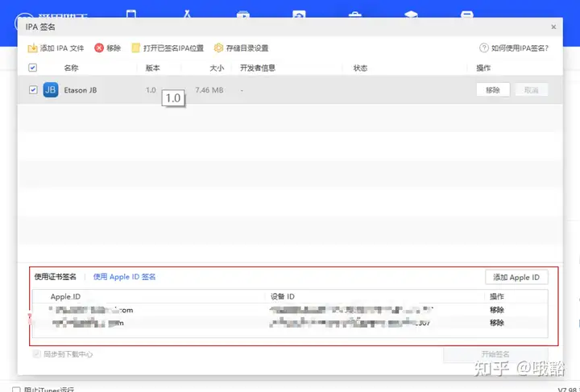
Task: Click the 开发者信息 column header
Action: pos(258,68)
